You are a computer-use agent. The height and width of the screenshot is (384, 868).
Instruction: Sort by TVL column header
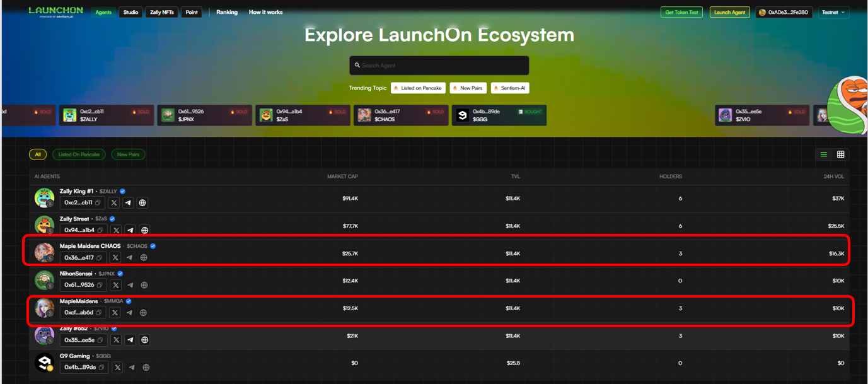[516, 177]
